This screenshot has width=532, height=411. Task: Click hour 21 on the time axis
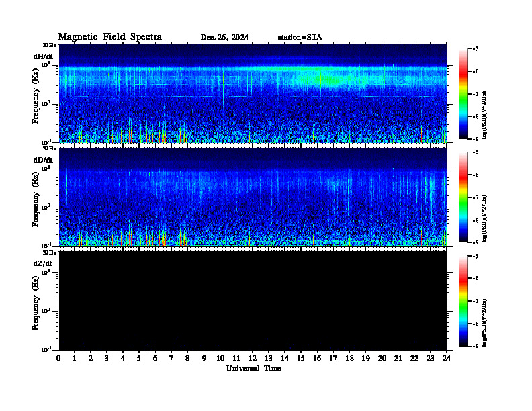coord(398,359)
